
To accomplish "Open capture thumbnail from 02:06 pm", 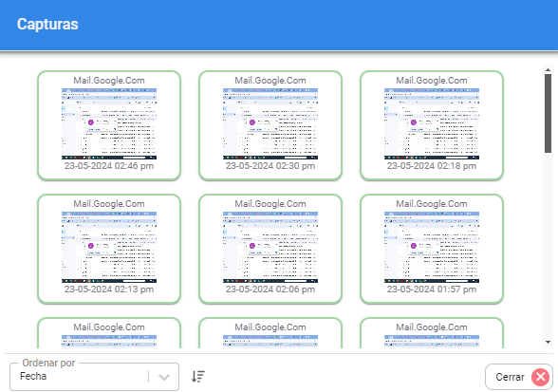I will click(270, 247).
